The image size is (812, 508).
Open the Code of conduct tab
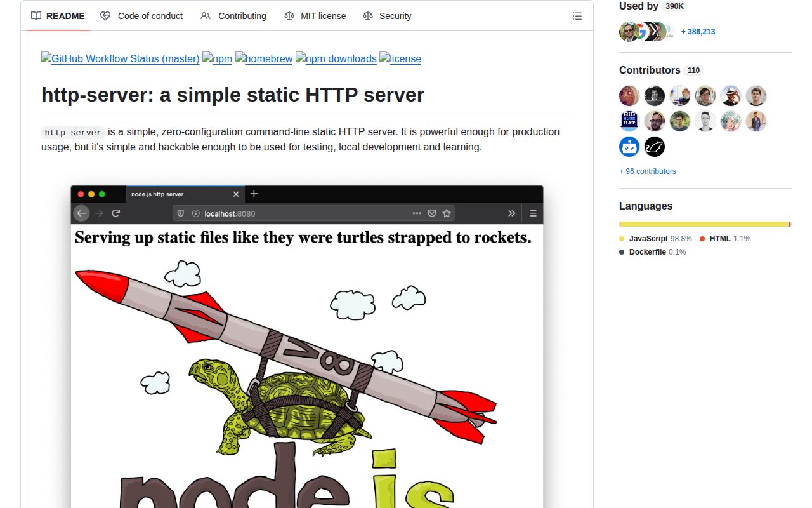pyautogui.click(x=141, y=16)
